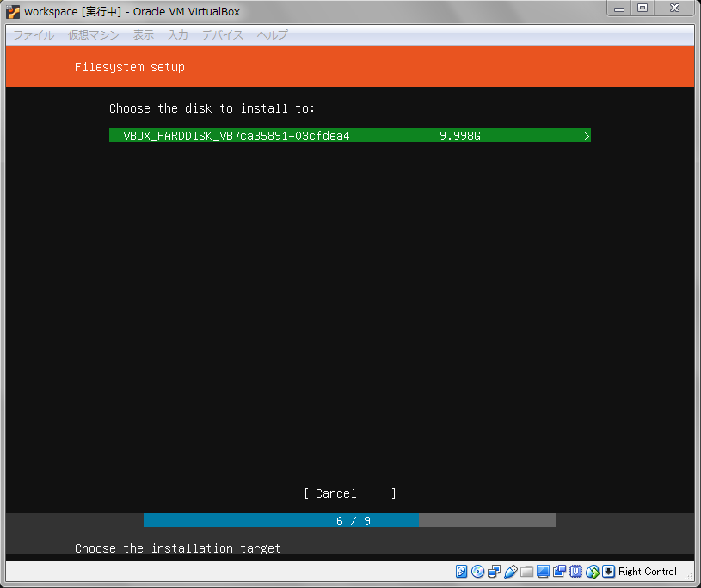Click the keyboard capture arrow icon

pos(608,571)
